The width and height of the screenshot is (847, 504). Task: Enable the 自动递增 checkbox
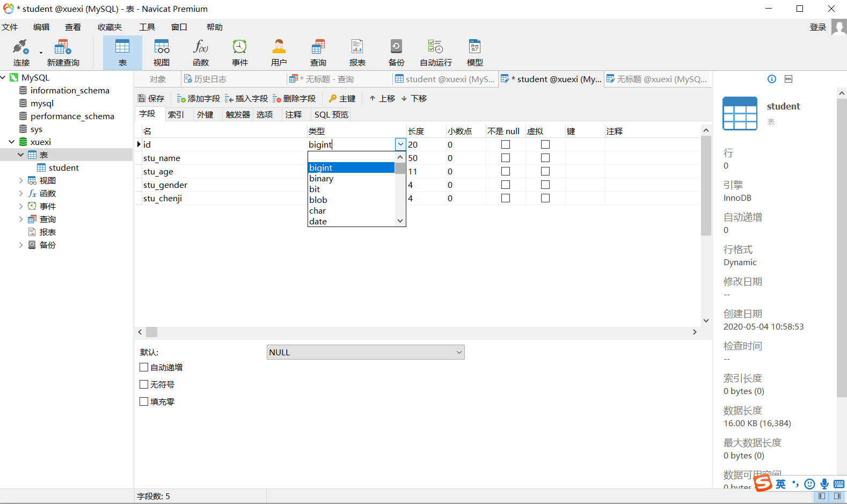click(x=144, y=367)
